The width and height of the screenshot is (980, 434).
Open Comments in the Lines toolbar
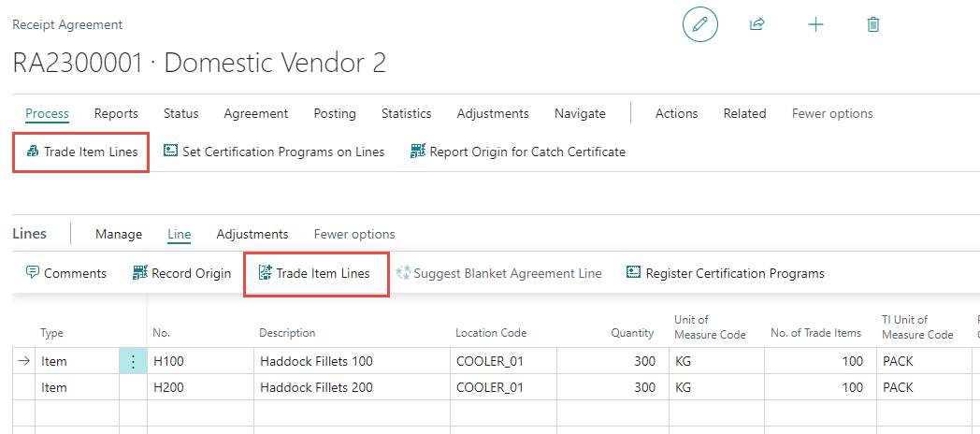click(x=65, y=273)
